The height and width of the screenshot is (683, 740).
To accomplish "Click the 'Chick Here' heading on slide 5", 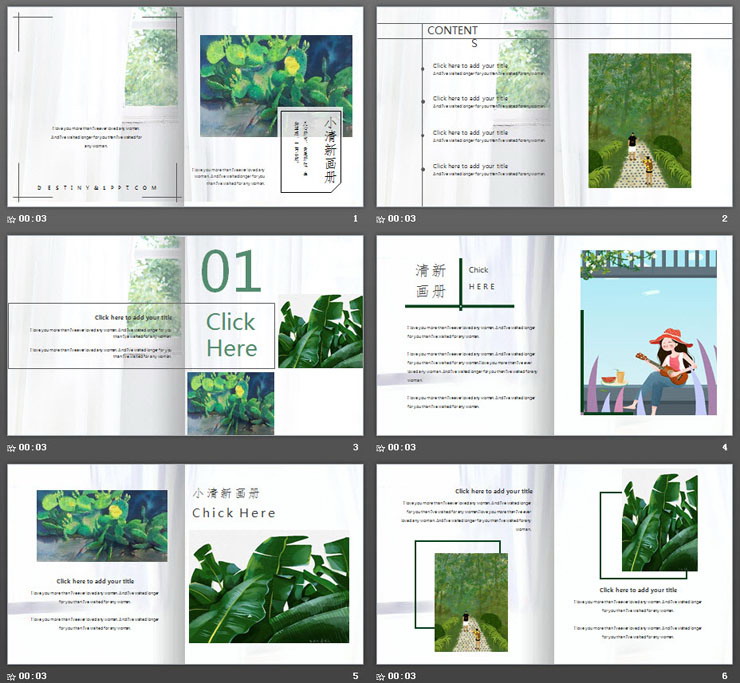I will pos(233,513).
